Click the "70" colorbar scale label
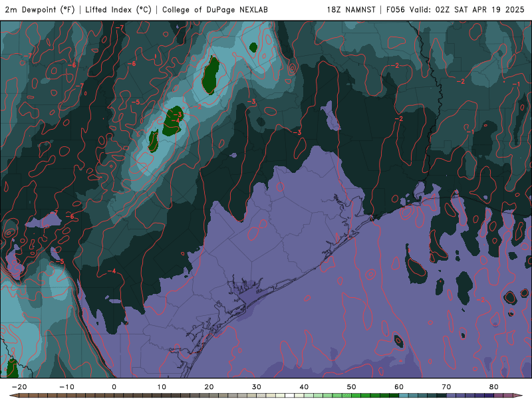This screenshot has height=399, width=532. (446, 387)
